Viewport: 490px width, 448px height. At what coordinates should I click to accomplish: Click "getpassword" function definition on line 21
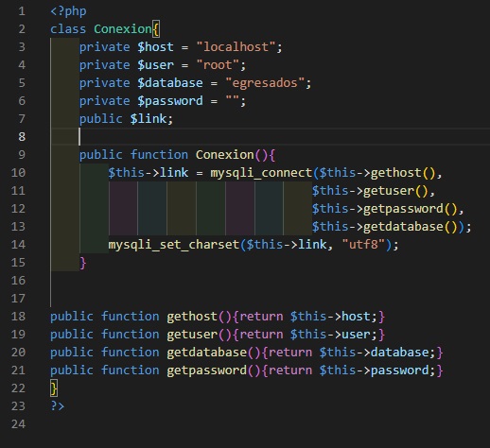click(x=206, y=370)
